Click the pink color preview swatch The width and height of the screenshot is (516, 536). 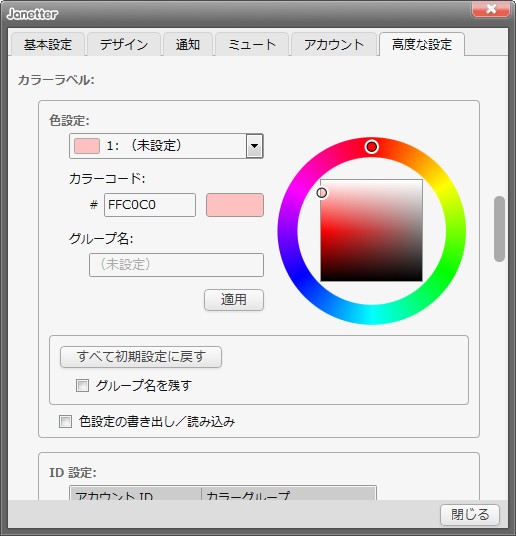point(235,205)
